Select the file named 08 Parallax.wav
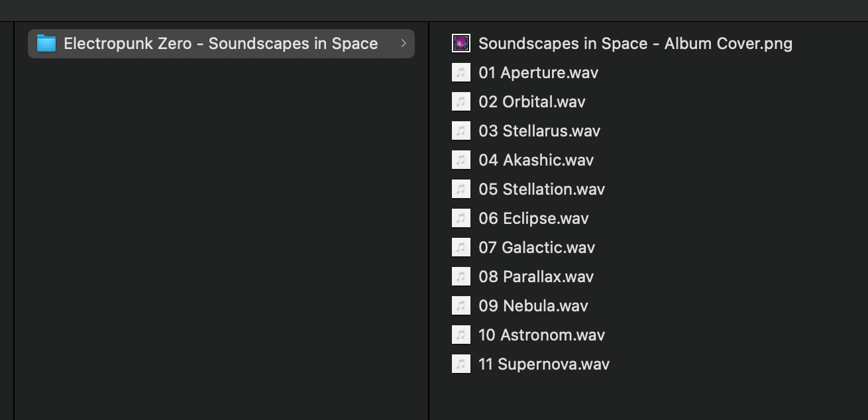Image resolution: width=868 pixels, height=420 pixels. click(x=536, y=277)
